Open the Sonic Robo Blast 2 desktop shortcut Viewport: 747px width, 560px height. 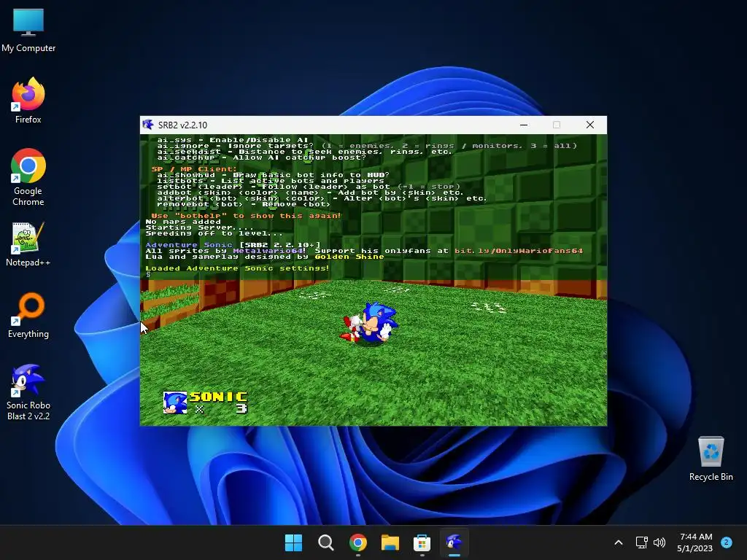(28, 392)
